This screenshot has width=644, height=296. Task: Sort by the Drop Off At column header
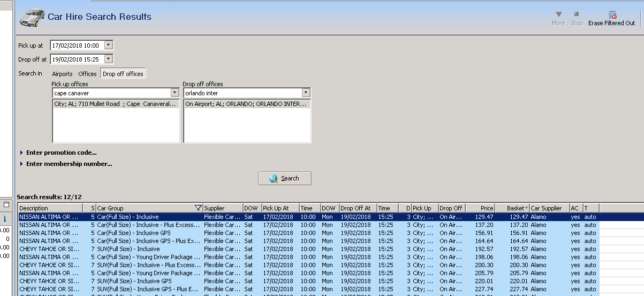point(358,208)
